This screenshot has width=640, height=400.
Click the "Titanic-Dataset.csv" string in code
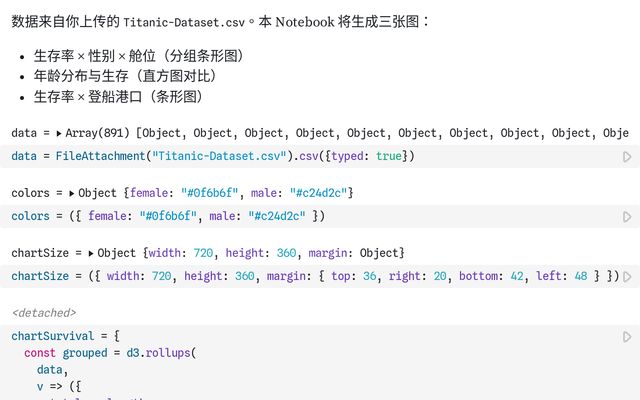coord(219,156)
